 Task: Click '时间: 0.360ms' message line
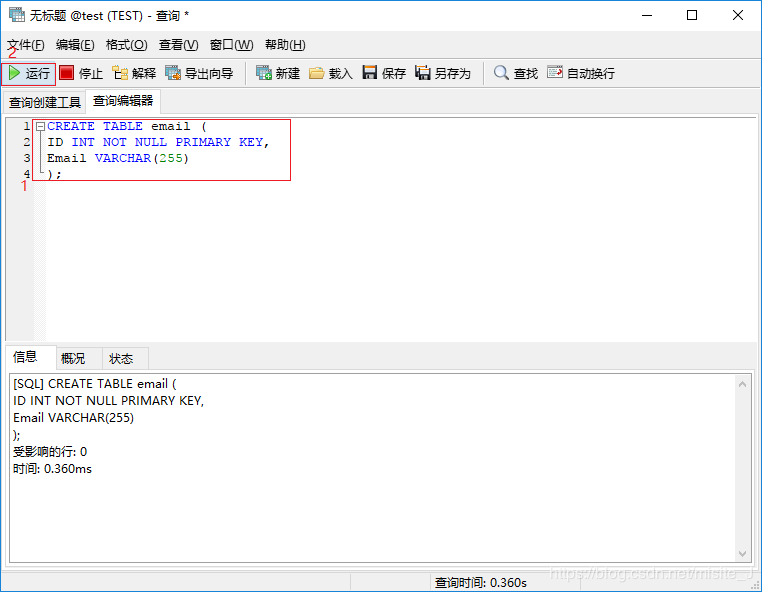52,469
